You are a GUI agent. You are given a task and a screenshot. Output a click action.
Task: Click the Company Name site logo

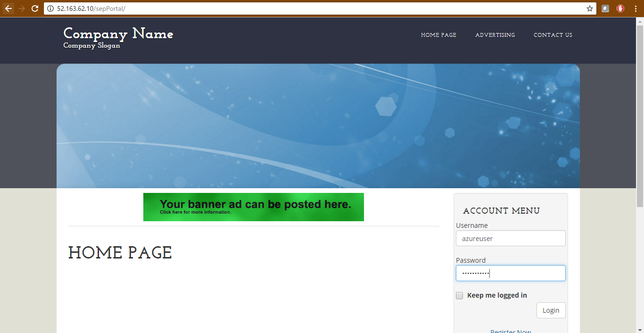(x=118, y=34)
